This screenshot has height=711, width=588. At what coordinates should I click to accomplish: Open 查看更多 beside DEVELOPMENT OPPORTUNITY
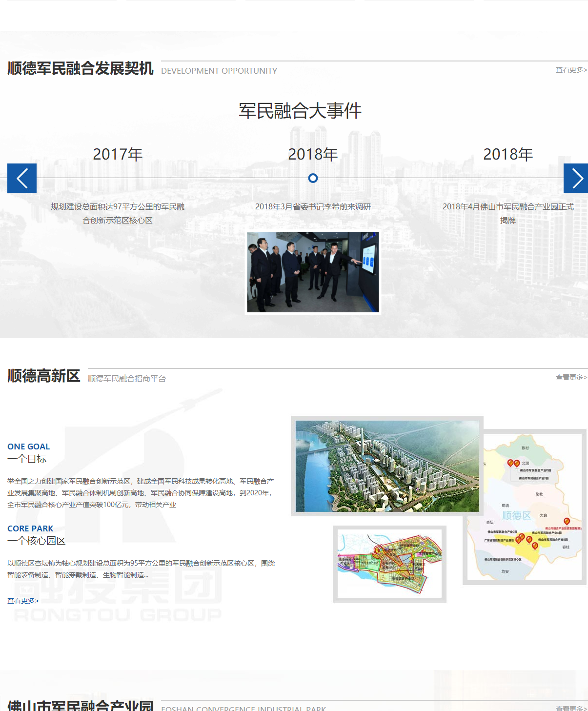click(x=570, y=70)
